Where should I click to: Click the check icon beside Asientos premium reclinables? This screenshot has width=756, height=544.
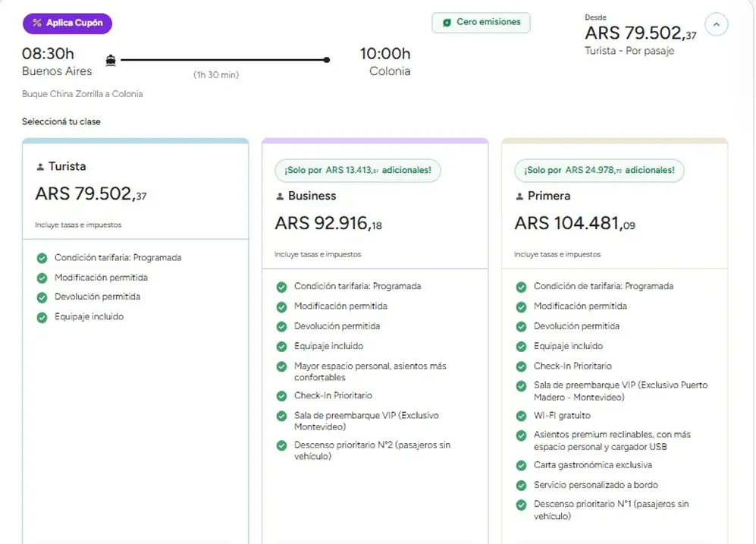521,436
